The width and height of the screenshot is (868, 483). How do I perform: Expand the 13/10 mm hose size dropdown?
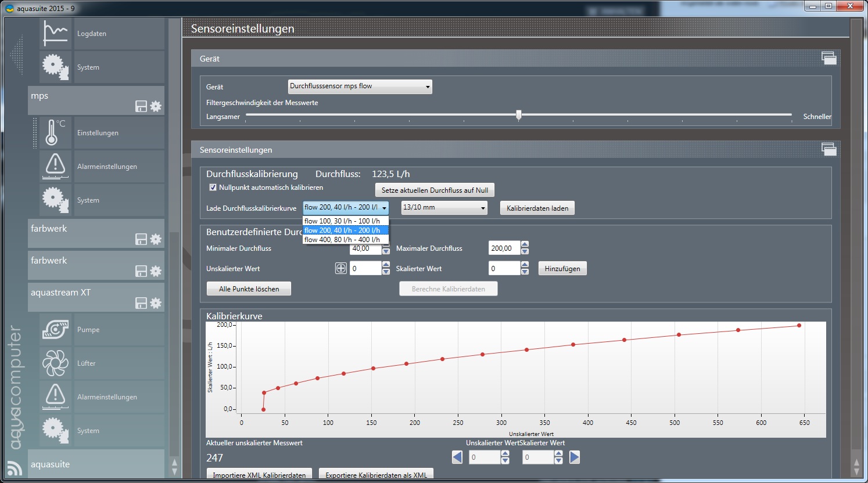[444, 208]
